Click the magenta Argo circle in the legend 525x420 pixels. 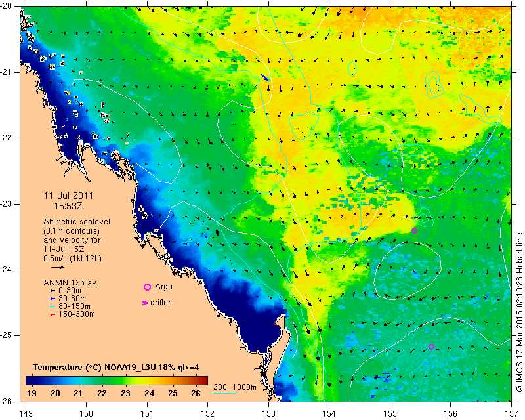[x=147, y=287]
